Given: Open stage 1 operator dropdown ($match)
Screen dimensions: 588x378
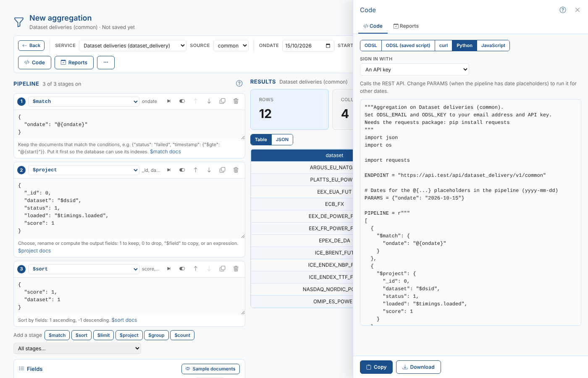Looking at the screenshot, I should [84, 101].
